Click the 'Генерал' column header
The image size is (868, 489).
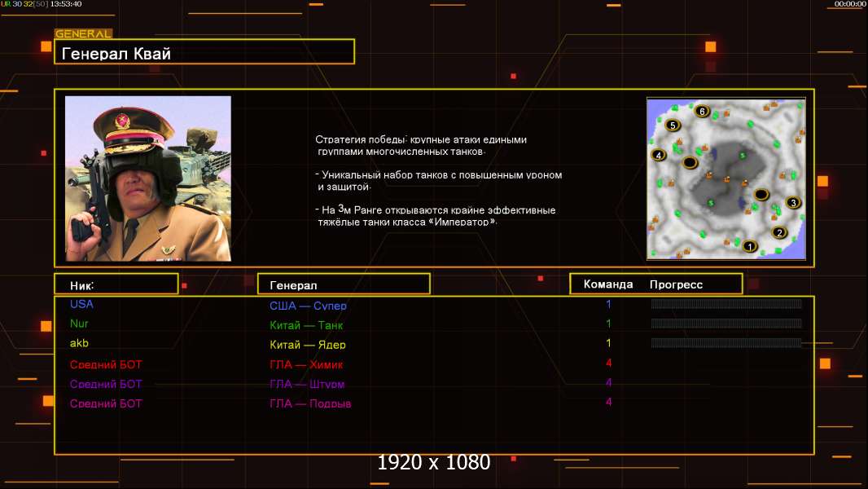343,284
